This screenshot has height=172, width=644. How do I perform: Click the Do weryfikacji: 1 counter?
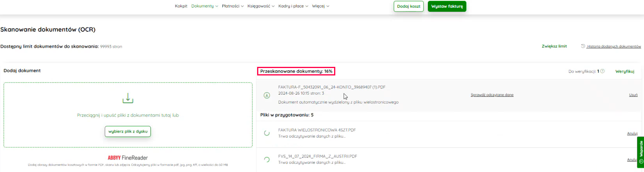tap(584, 71)
